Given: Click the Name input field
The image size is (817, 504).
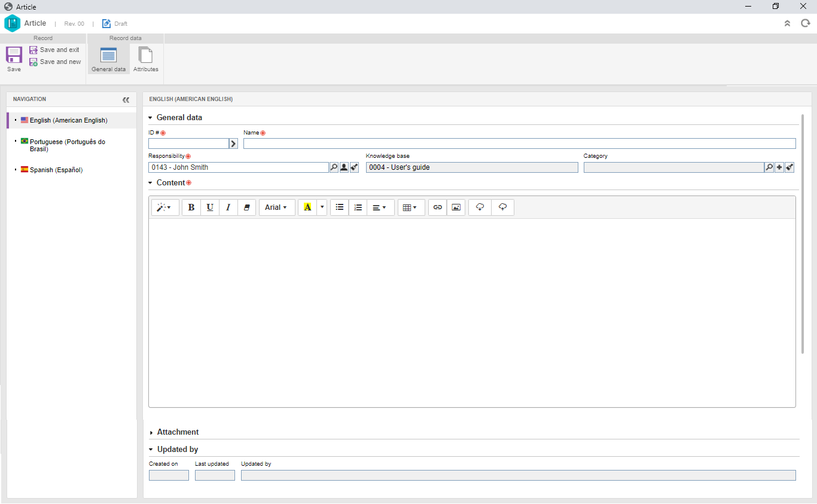Looking at the screenshot, I should pos(519,143).
